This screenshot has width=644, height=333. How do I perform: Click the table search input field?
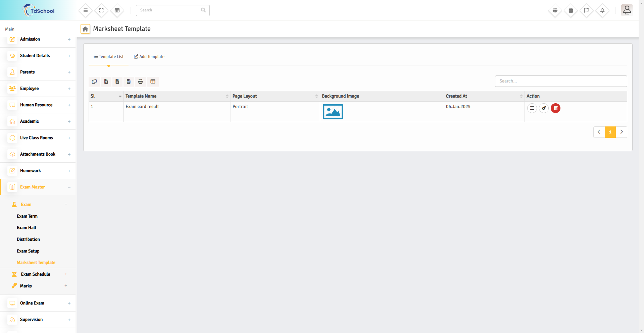click(560, 81)
